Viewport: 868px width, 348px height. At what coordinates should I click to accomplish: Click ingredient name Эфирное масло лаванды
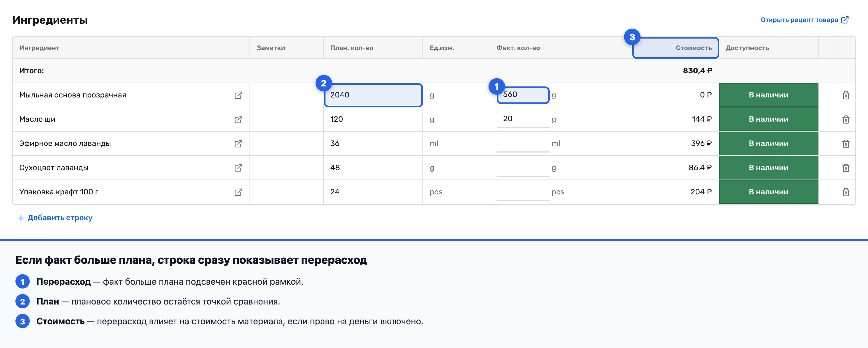(x=65, y=143)
